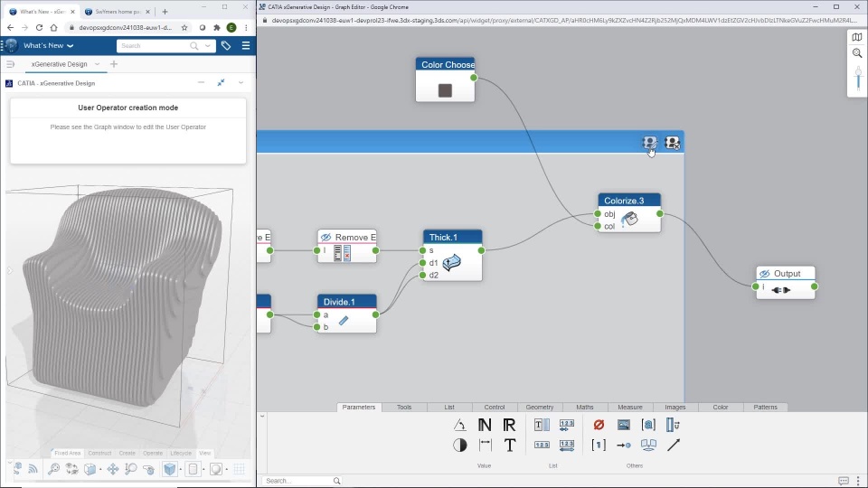Open the map overview icon in graph editor

tap(857, 37)
